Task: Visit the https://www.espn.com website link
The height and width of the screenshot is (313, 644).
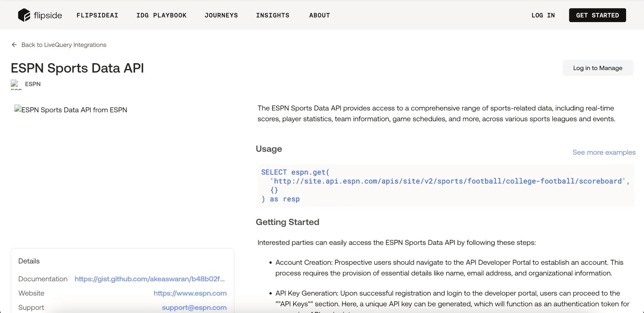Action: [190, 293]
